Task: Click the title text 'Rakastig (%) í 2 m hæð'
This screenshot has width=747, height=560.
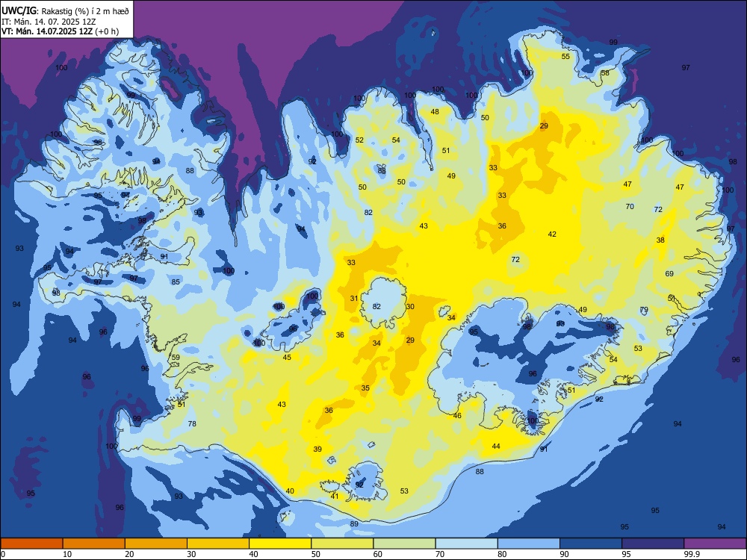Action: [85, 10]
